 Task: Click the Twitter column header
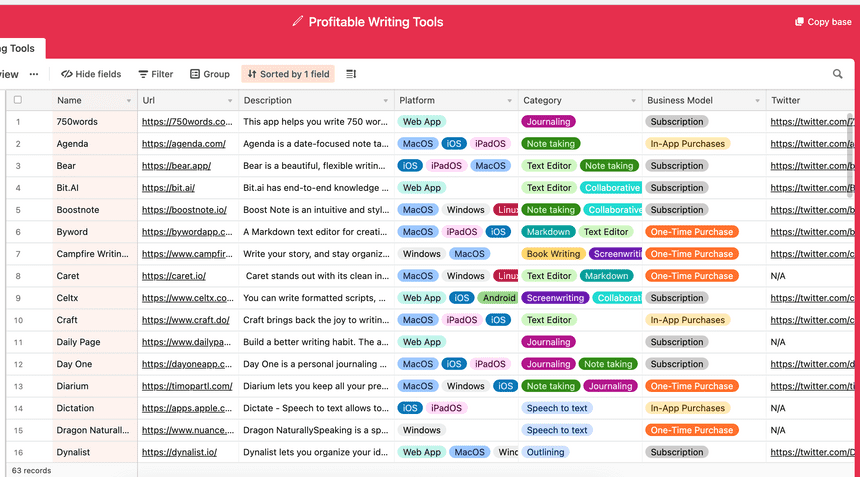click(x=812, y=100)
